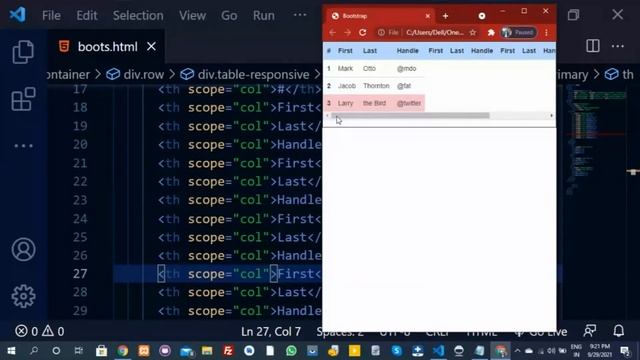This screenshot has width=640, height=360.
Task: Click the feedback icon in status bar
Action: (x=590, y=331)
